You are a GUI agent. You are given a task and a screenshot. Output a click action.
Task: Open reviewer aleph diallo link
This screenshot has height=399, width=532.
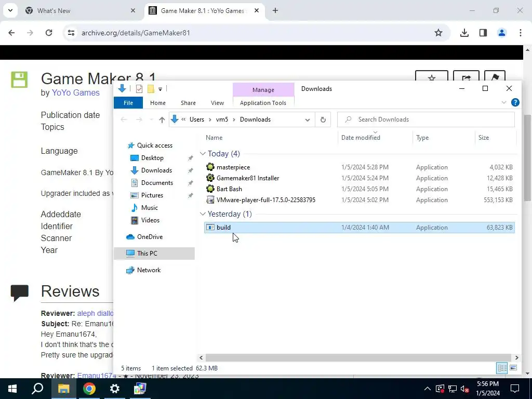click(95, 313)
